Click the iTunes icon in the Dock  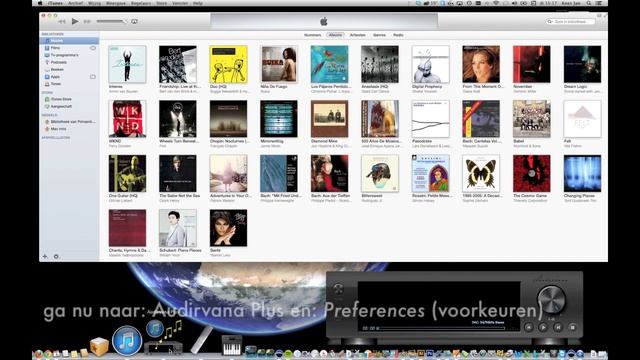[127, 340]
